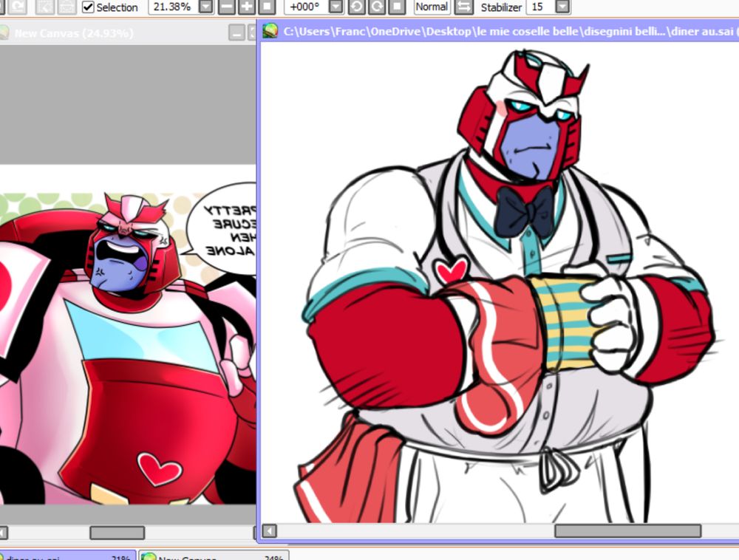The height and width of the screenshot is (560, 739).
Task: Reset zoom with the square button beside plus
Action: coord(267,7)
